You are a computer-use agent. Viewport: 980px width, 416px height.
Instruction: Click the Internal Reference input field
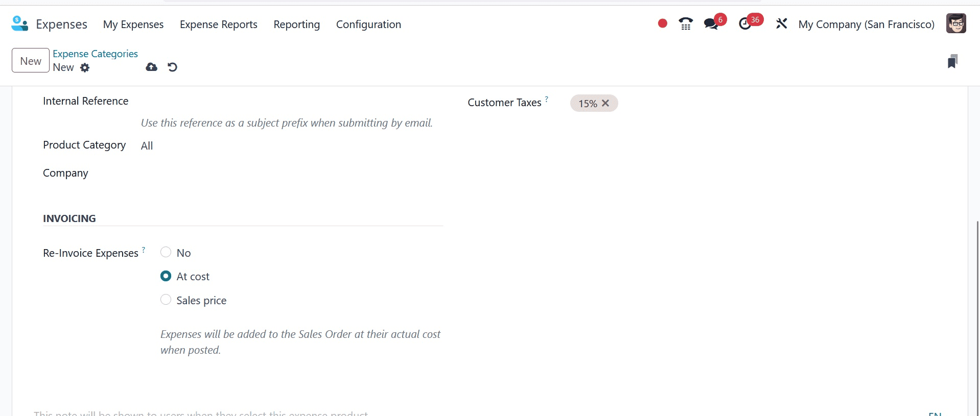coord(291,102)
